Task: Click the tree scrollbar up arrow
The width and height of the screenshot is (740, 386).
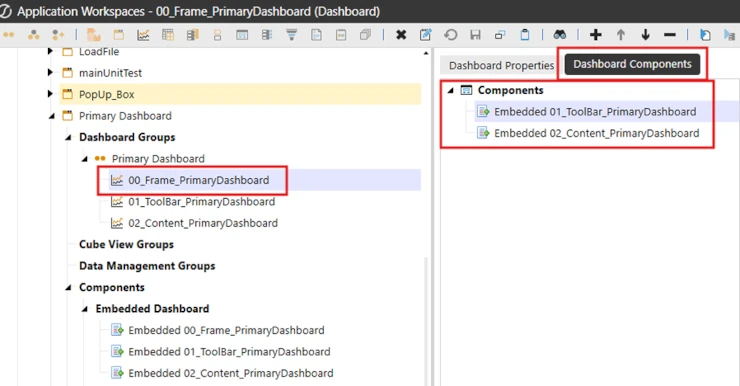Action: point(426,53)
